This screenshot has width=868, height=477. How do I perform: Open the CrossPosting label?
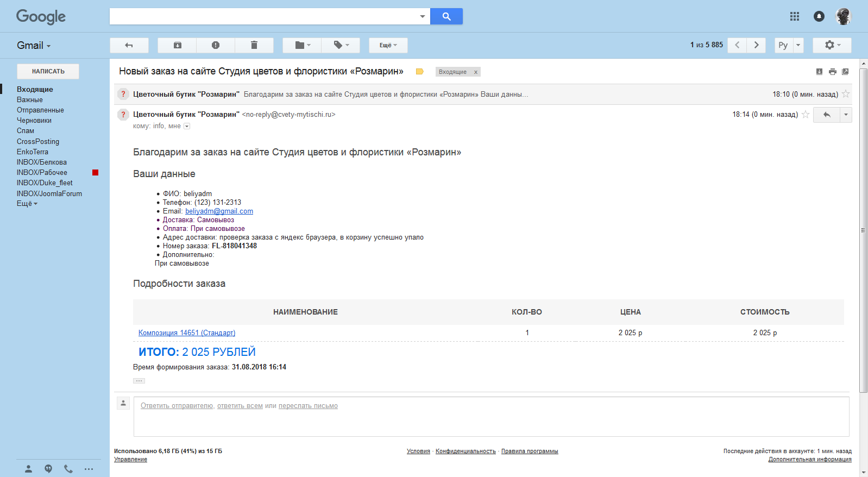point(38,141)
